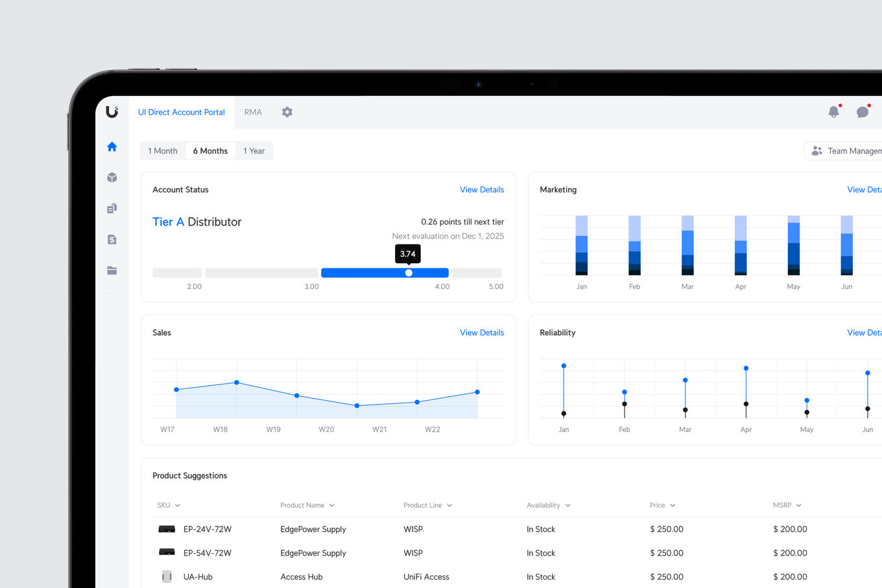Select the 1 Month range
882x588 pixels.
(x=163, y=150)
